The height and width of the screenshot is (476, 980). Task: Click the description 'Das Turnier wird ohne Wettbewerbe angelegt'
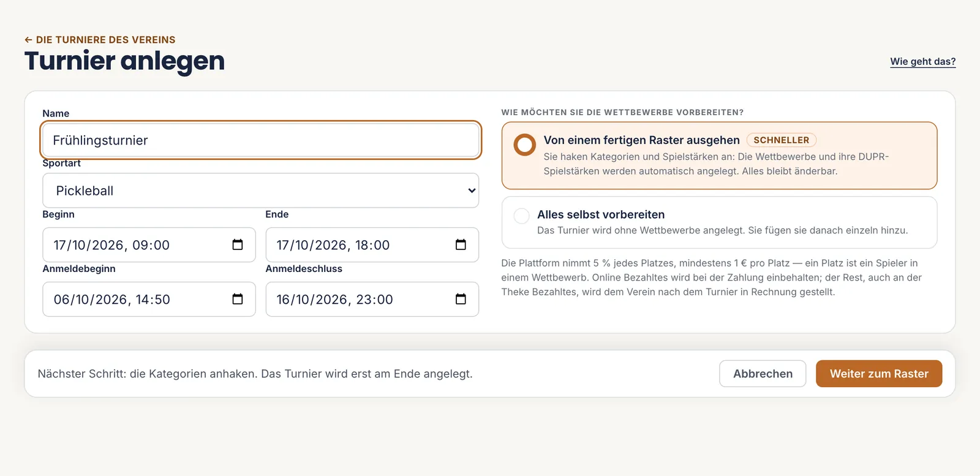coord(723,230)
